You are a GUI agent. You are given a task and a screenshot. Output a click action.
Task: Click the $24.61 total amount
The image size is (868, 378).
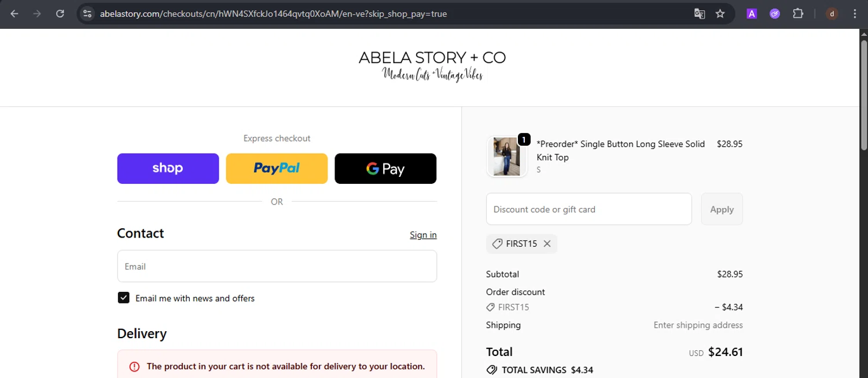(726, 352)
